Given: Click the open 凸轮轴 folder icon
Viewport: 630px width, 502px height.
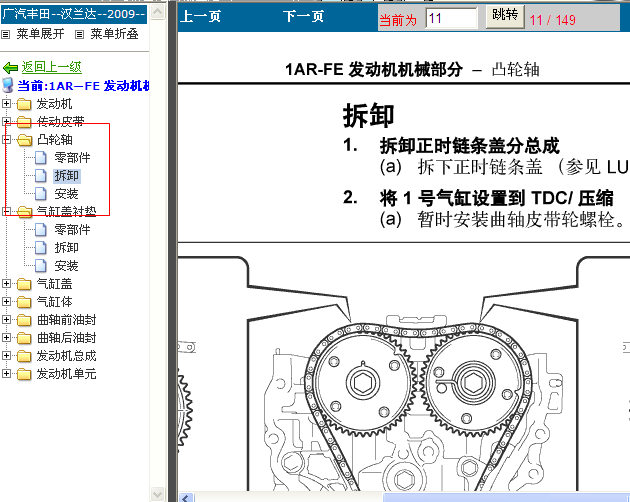Looking at the screenshot, I should pos(25,140).
